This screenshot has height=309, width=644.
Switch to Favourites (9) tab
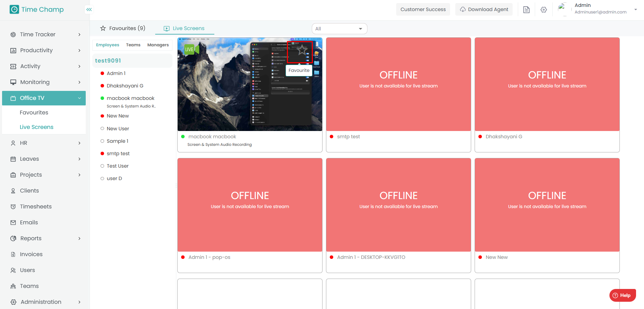123,28
